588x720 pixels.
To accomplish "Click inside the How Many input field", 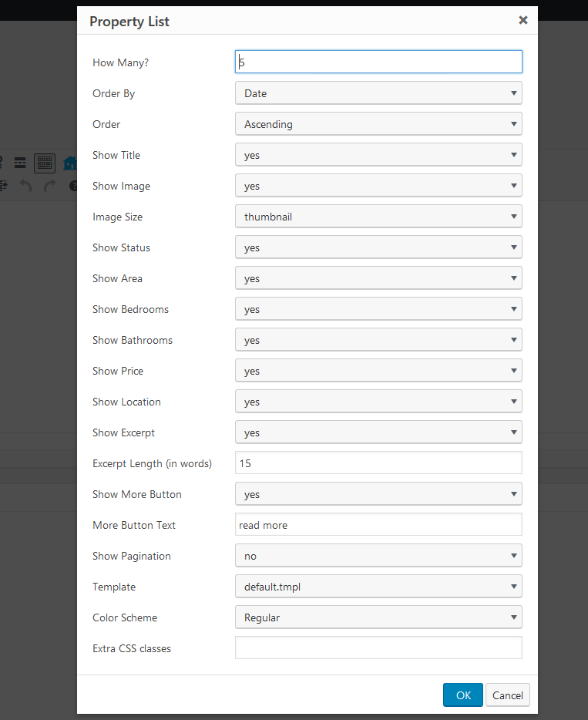I will [378, 62].
